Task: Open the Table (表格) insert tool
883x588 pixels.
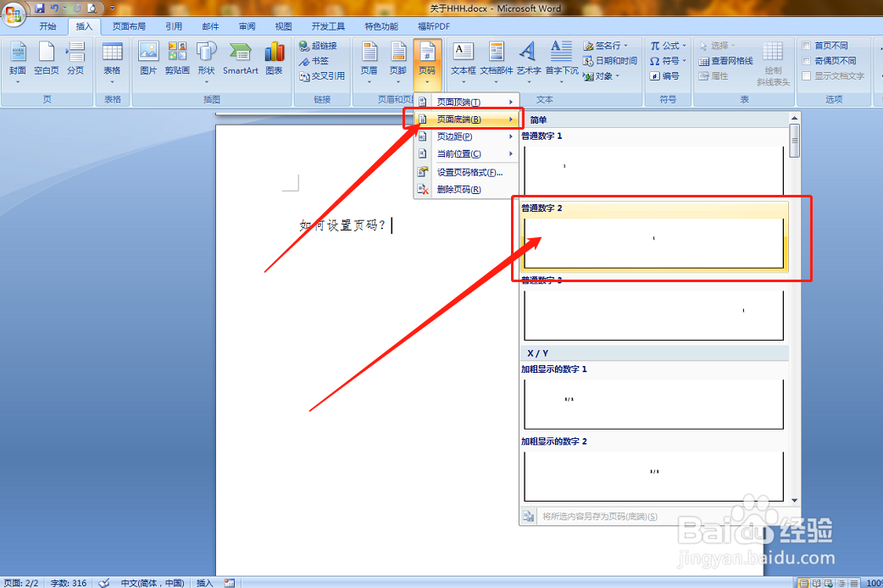Action: [112, 62]
